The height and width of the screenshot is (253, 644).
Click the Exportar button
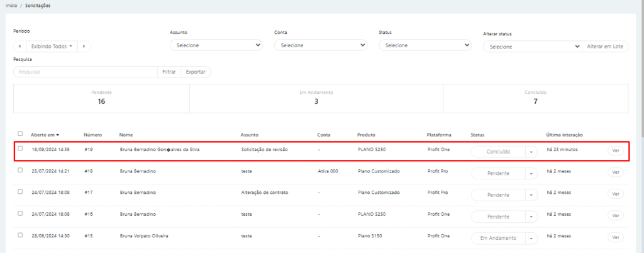(x=196, y=72)
